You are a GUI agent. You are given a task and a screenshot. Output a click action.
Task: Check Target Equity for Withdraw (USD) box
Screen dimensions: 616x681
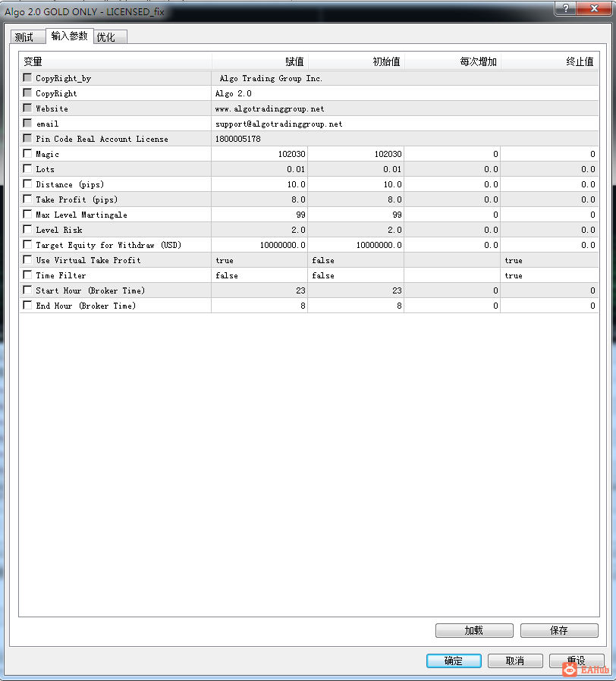tap(28, 244)
